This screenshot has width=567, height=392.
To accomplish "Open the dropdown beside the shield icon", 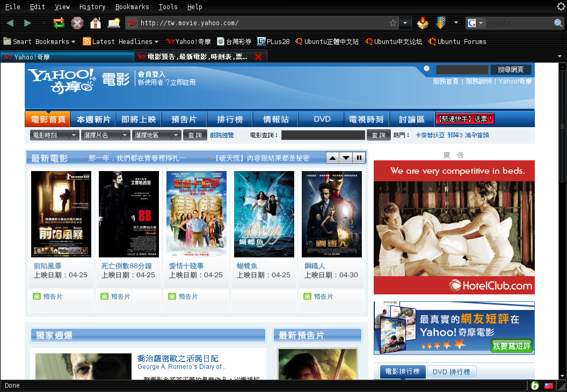I will point(456,23).
